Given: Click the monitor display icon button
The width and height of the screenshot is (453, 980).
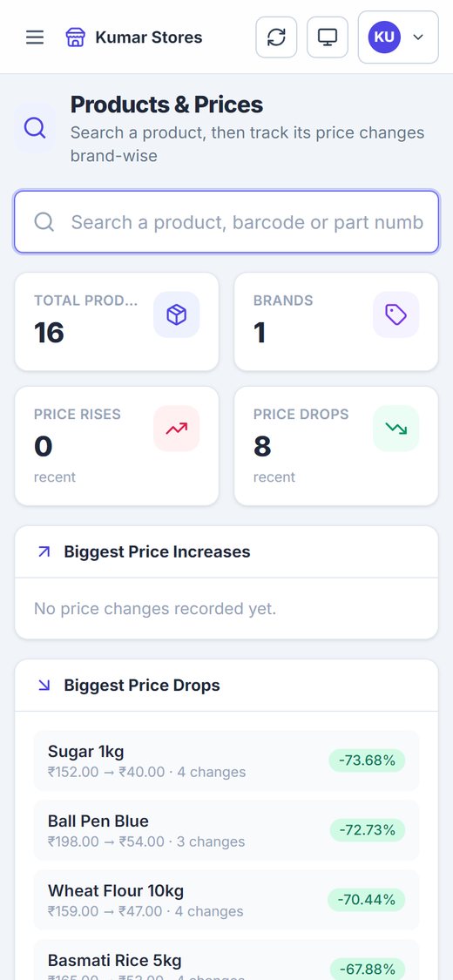Looking at the screenshot, I should [x=328, y=37].
